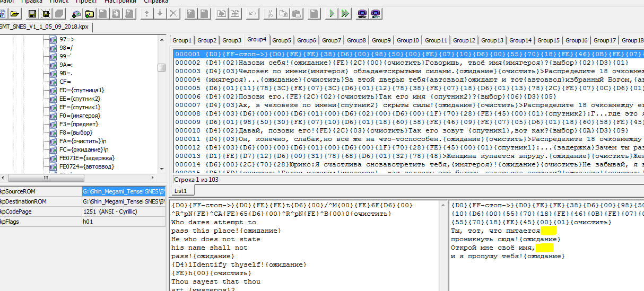Select string row 000001 in the list
644x291 pixels.
pos(408,54)
